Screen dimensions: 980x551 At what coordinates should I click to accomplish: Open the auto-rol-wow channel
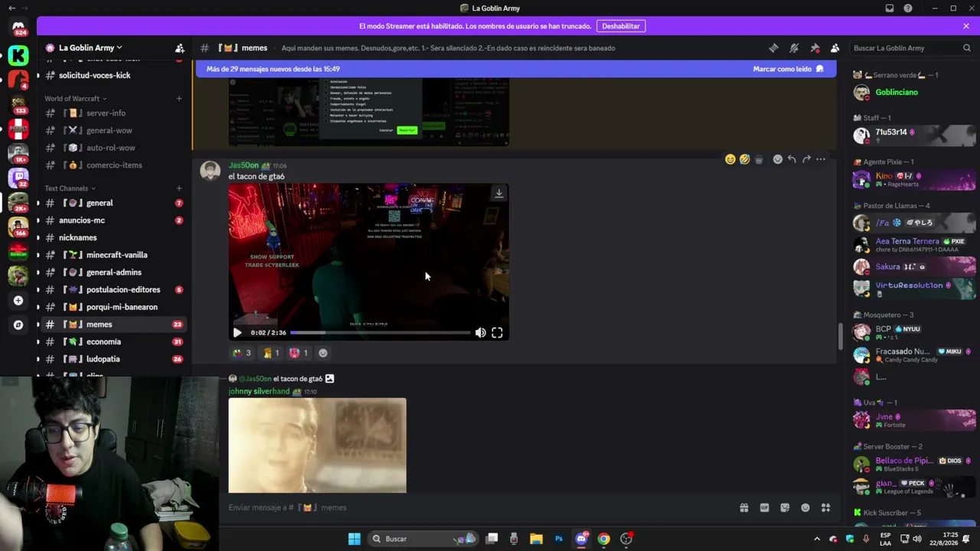113,148
